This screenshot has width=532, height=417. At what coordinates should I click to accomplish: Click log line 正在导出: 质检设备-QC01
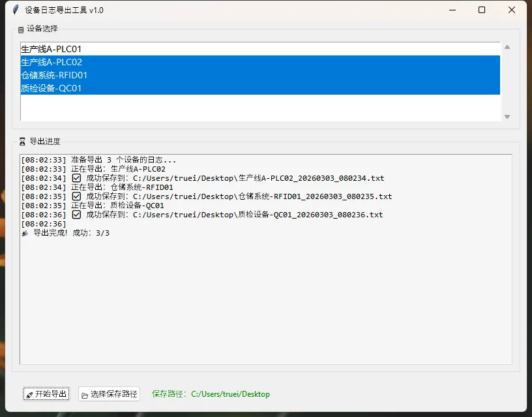click(93, 206)
